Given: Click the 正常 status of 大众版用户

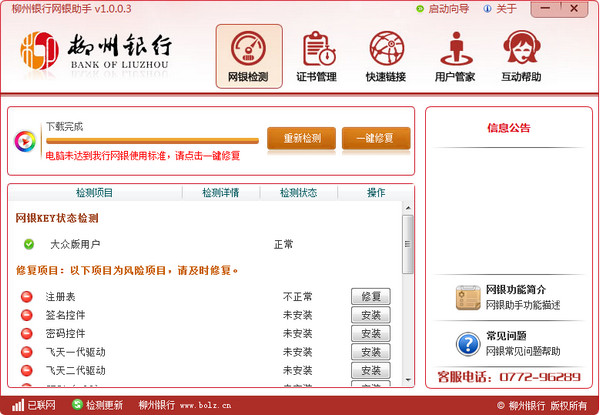Looking at the screenshot, I should click(x=284, y=244).
